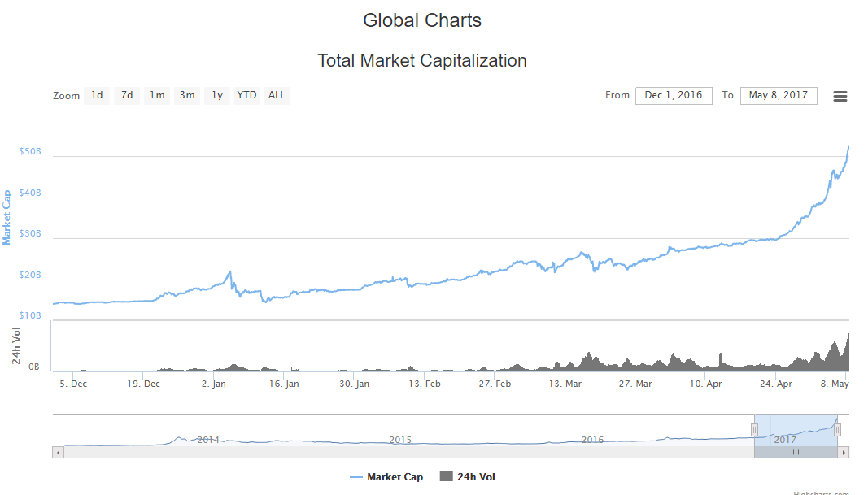Screen dimensions: 868x495
Task: Click the navigator left scroll arrow
Action: point(58,453)
